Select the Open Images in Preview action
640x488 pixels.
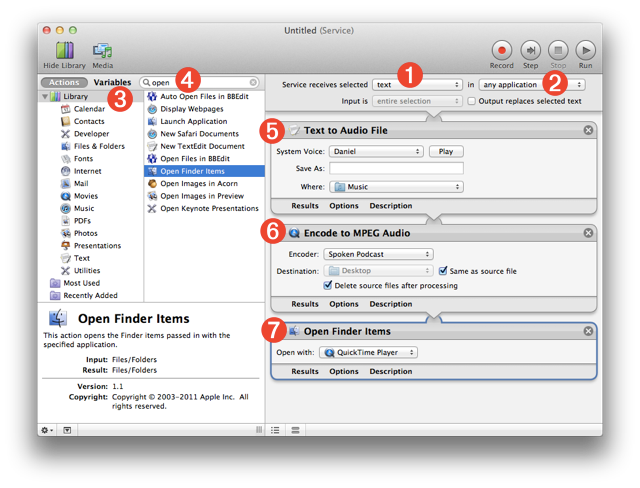[x=204, y=196]
